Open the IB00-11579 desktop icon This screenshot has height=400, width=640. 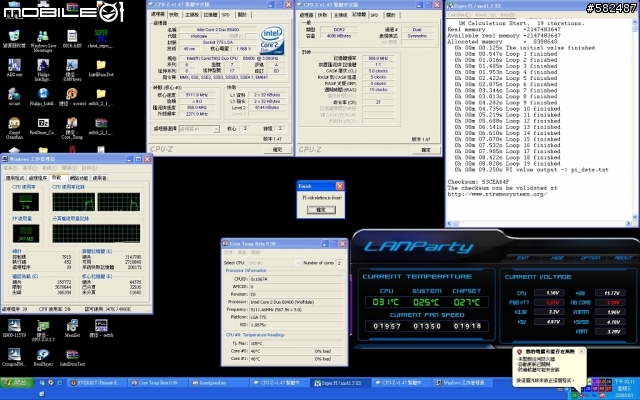point(14,326)
